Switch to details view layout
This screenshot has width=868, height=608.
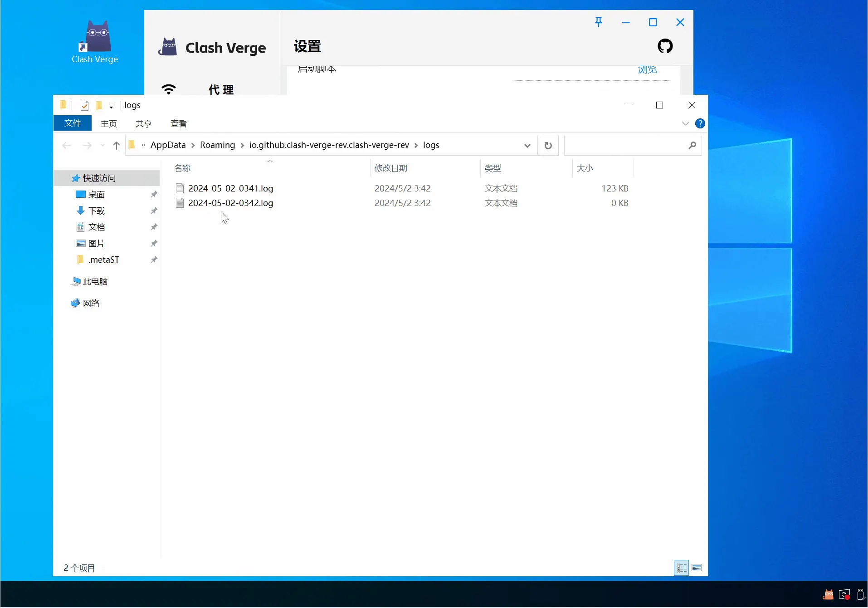coord(681,568)
